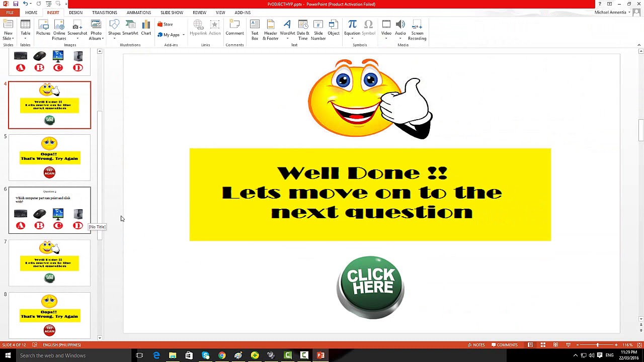Start a Screen Recording

(x=417, y=30)
